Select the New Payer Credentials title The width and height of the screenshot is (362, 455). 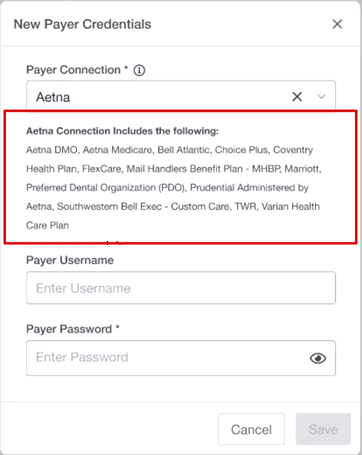[82, 24]
